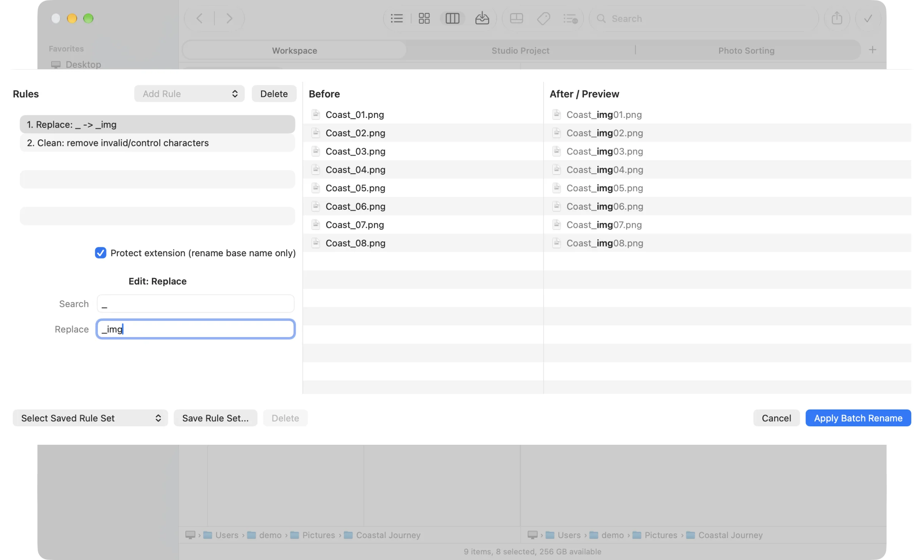Open the list options toolbar icon
924x560 pixels.
tap(570, 18)
